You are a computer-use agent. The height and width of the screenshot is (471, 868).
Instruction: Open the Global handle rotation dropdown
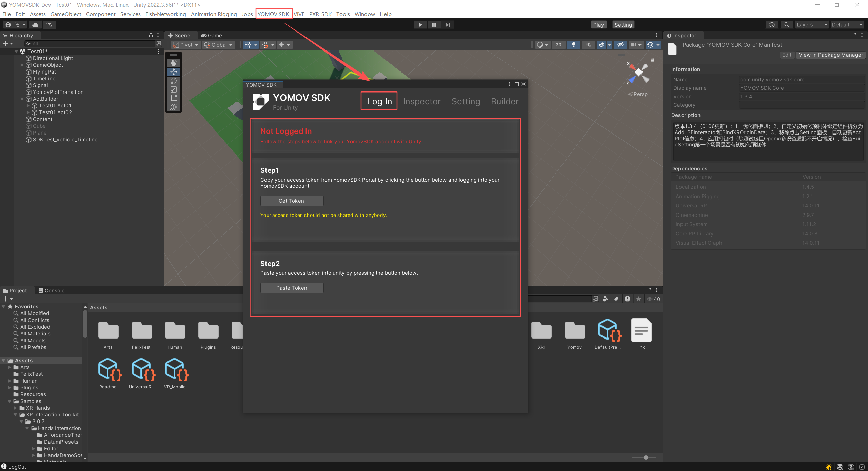pos(219,45)
